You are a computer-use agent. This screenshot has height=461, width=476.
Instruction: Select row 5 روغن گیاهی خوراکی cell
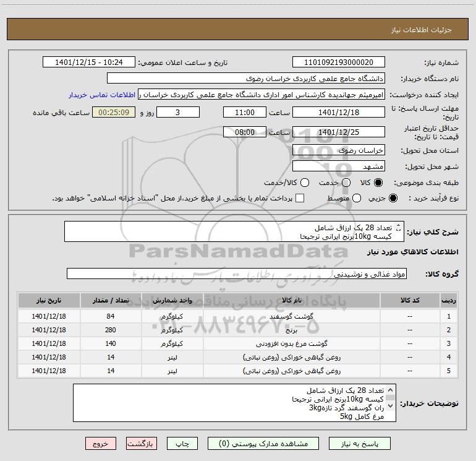291,371
